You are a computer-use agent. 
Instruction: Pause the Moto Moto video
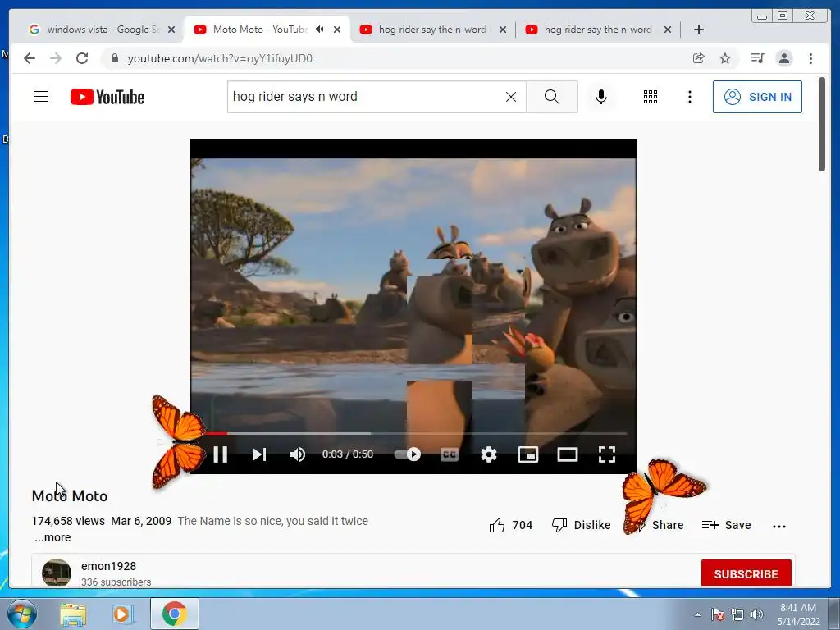click(x=220, y=454)
